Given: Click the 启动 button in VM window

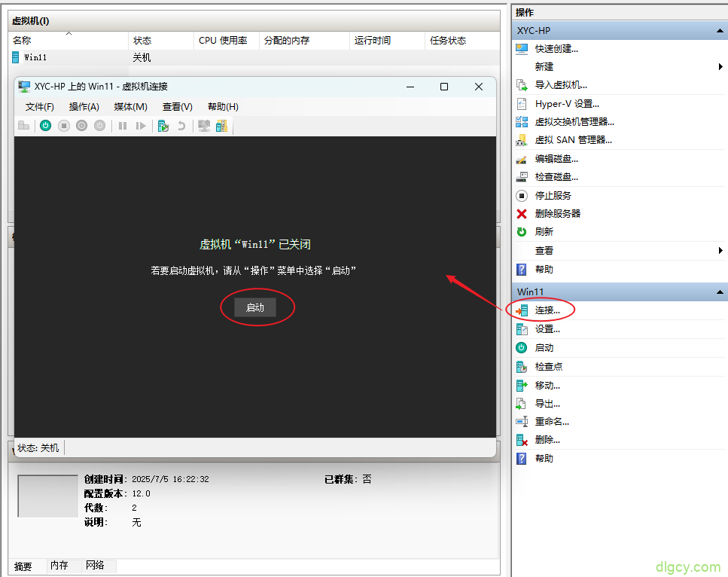Looking at the screenshot, I should [x=255, y=307].
